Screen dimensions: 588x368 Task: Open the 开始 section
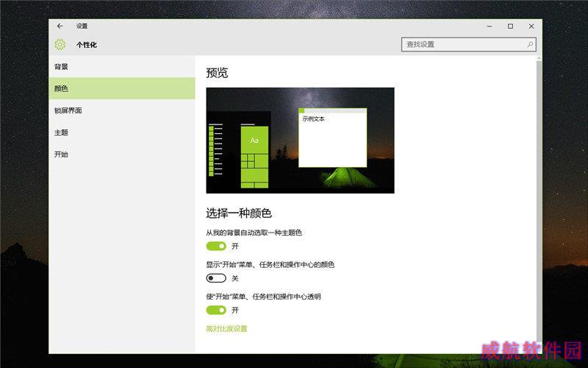coord(122,154)
